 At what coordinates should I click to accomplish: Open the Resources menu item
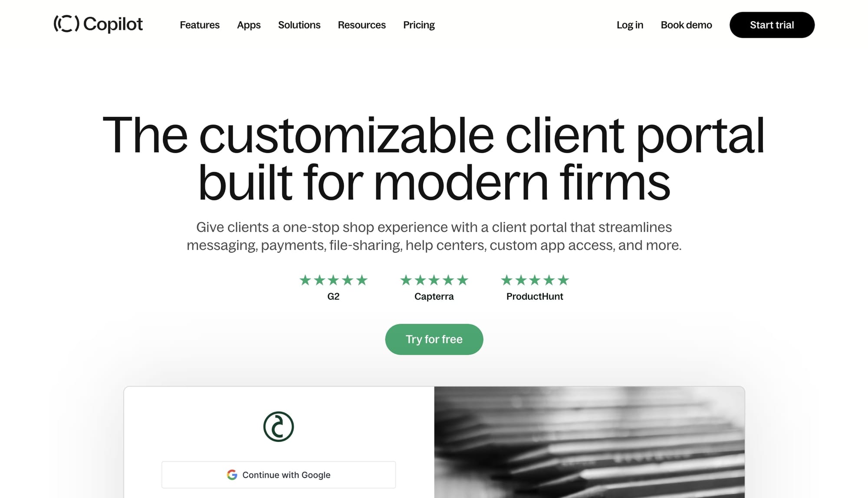click(361, 24)
